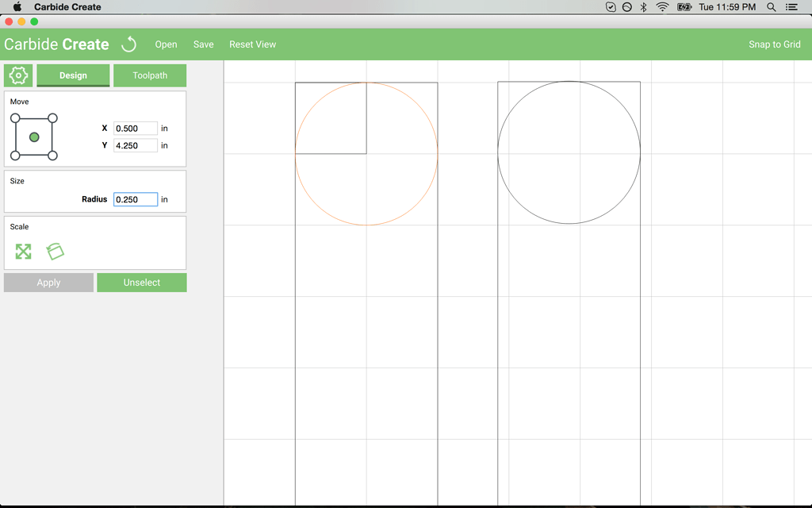The width and height of the screenshot is (812, 508).
Task: Apply the shape changes
Action: pos(48,283)
